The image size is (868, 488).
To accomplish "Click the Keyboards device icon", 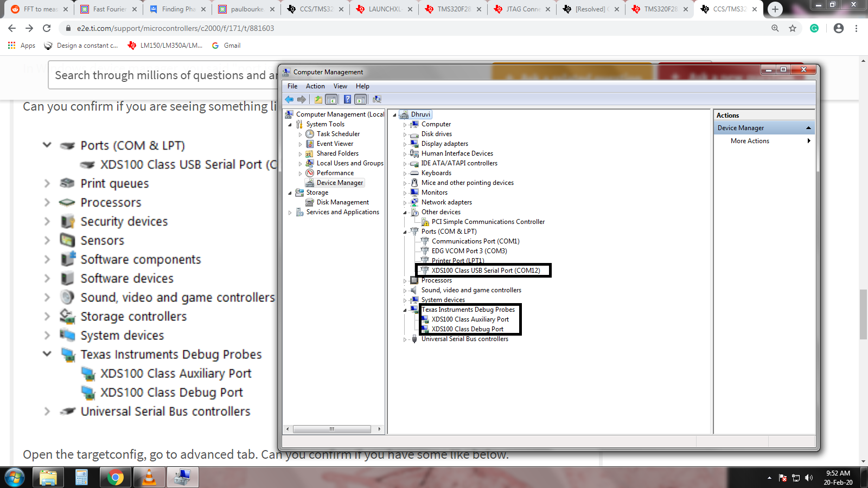I will [x=414, y=173].
